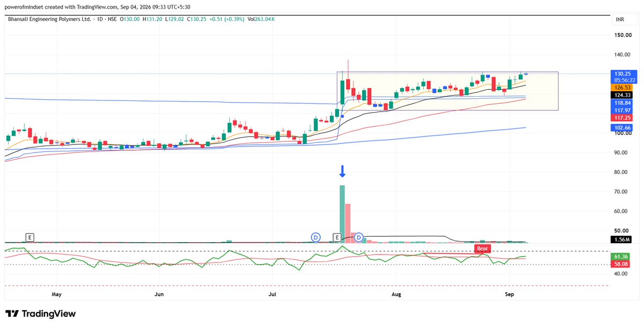Click the Bhansali Engineering Polymers Ltd. symbol title
644x327 pixels.
point(50,19)
